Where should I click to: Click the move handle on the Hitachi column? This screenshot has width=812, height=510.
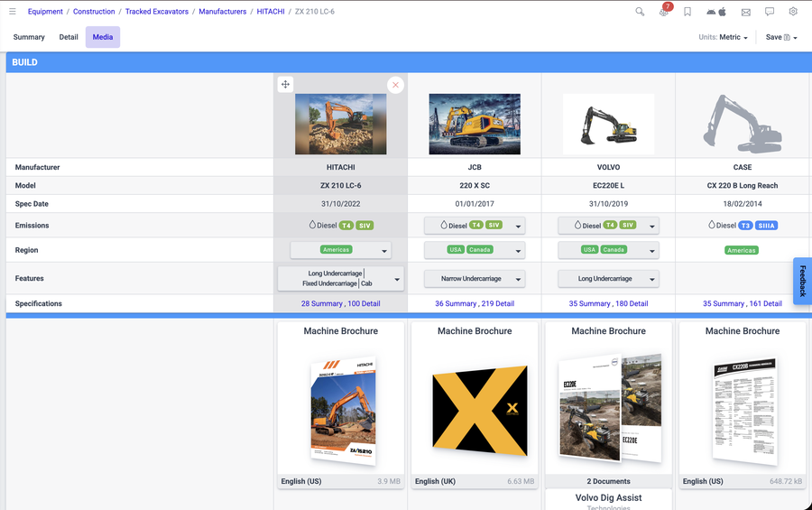285,85
